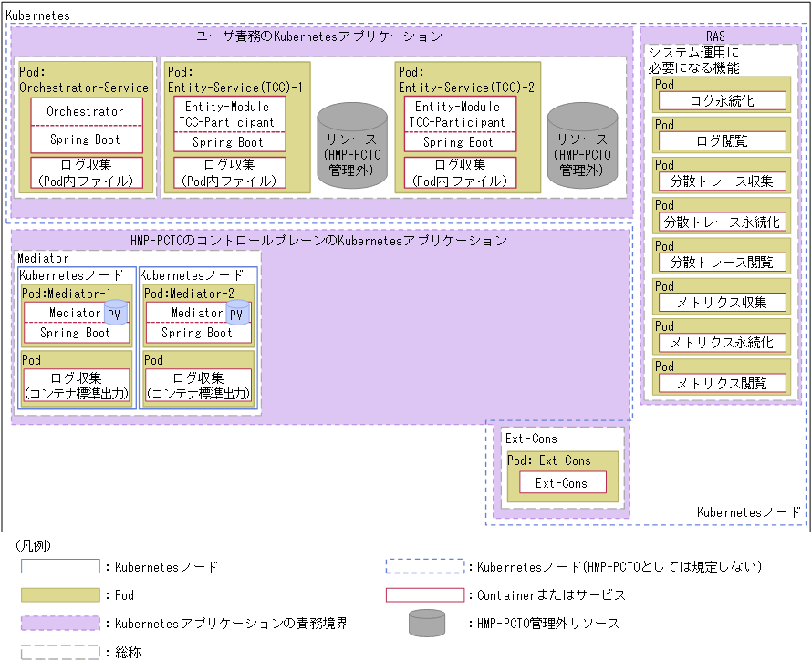The width and height of the screenshot is (812, 661).
Task: Select the Kubernetes title label at the top
Action: (x=36, y=15)
